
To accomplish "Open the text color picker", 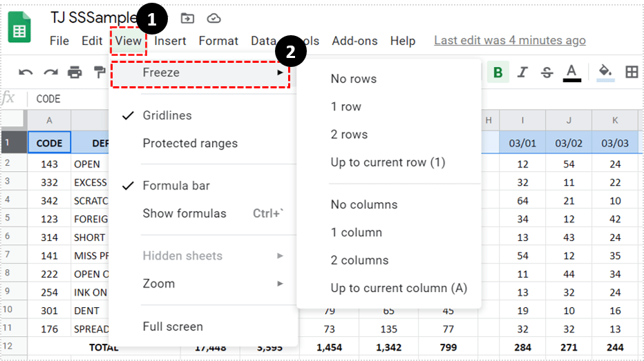I will pos(571,72).
